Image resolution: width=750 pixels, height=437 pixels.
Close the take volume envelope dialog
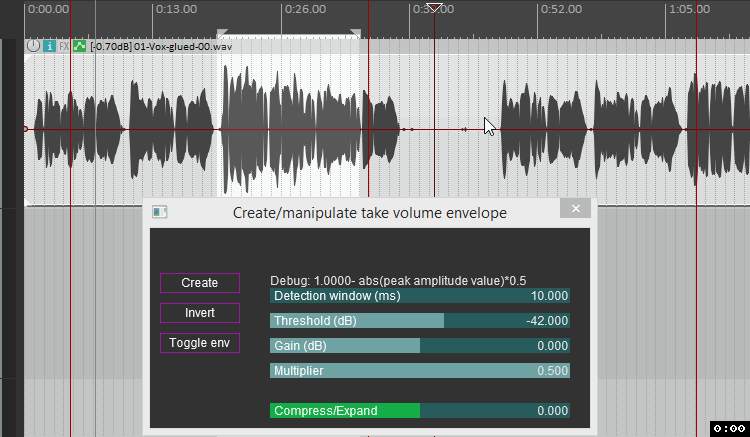[x=575, y=209]
